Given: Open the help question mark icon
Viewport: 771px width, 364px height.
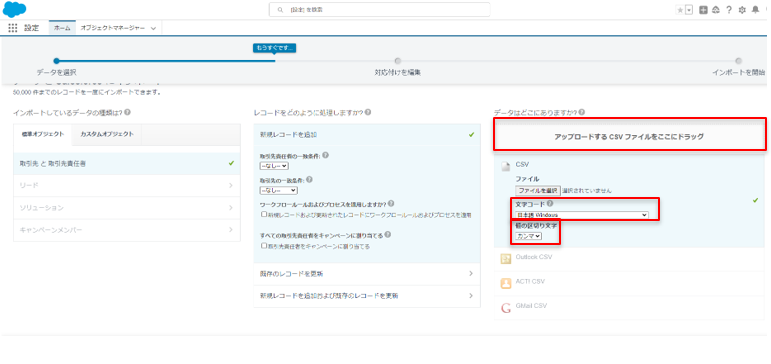Looking at the screenshot, I should coord(729,10).
